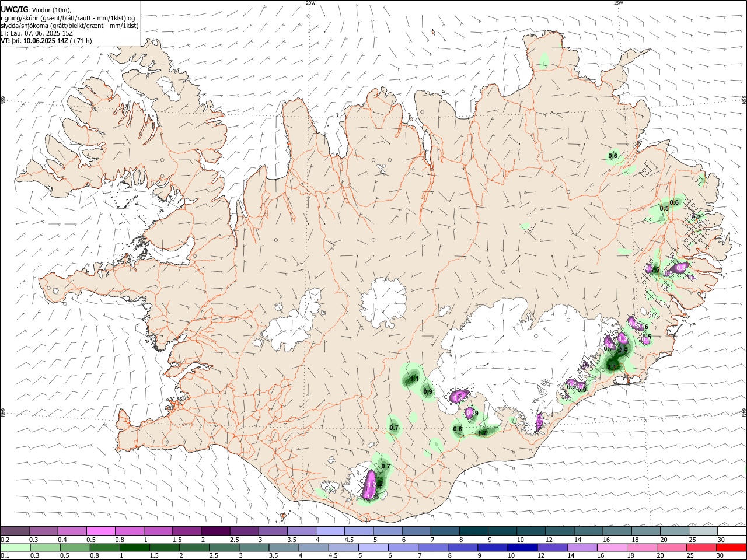Click the '2.1' precipitation value on the map
747x560 pixels.
(612, 366)
